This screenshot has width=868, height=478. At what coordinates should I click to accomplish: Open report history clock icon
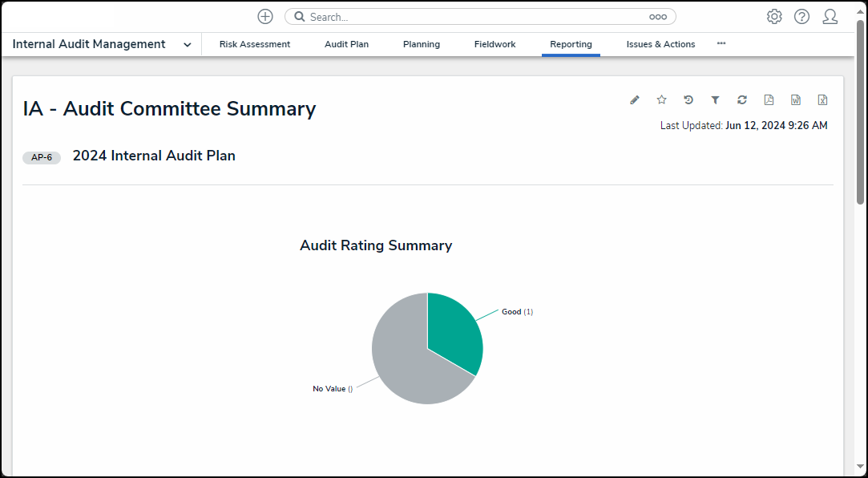(x=688, y=100)
